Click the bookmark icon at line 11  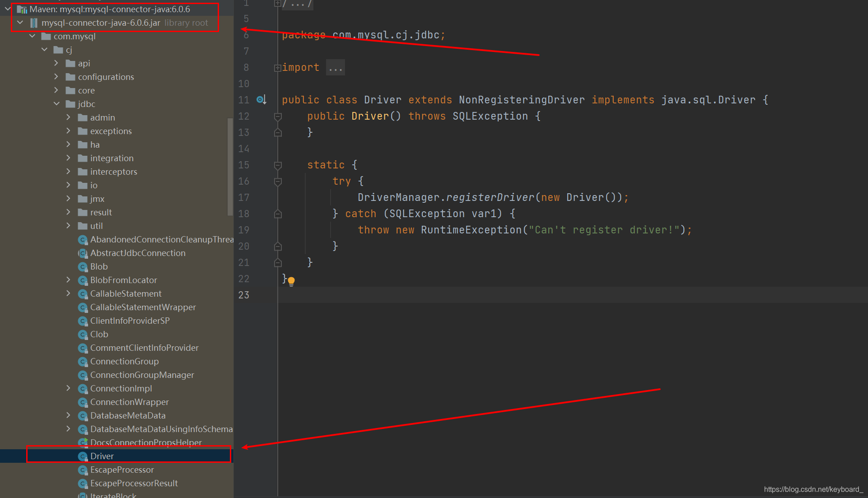[x=261, y=99]
